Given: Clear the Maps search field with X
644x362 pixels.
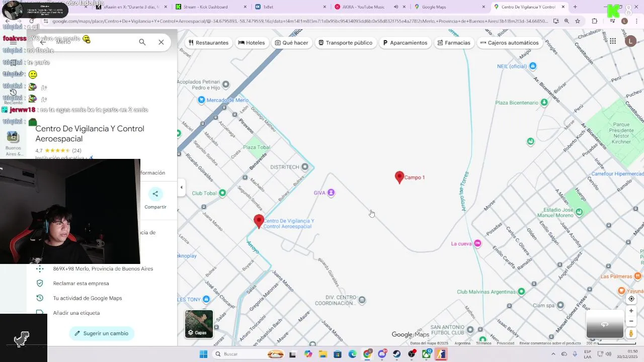Looking at the screenshot, I should (x=161, y=42).
